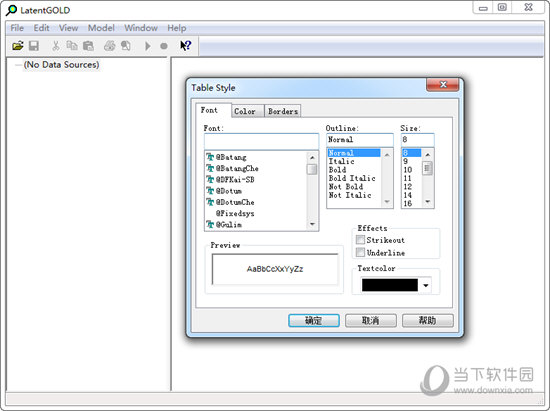The height and width of the screenshot is (411, 550).
Task: Click the Copy toolbar icon
Action: click(72, 46)
